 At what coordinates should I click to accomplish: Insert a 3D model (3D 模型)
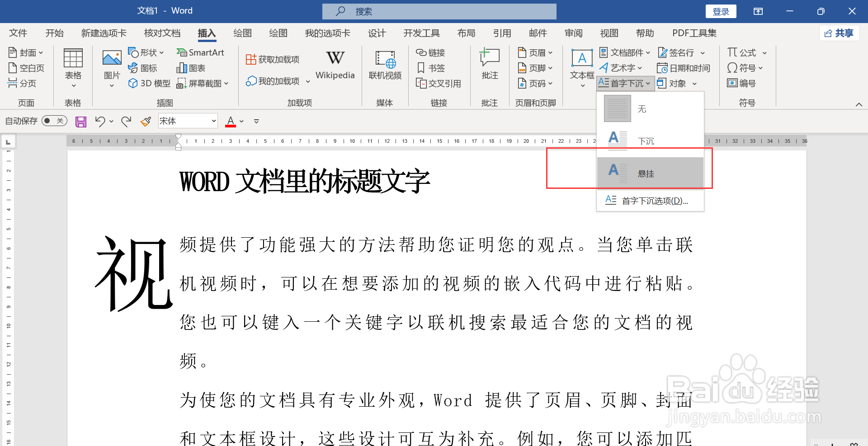(x=149, y=83)
